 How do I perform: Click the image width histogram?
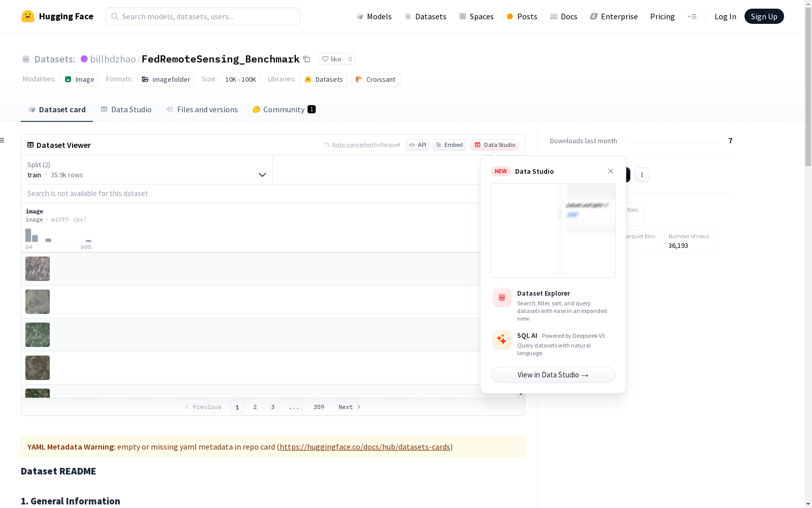(58, 235)
